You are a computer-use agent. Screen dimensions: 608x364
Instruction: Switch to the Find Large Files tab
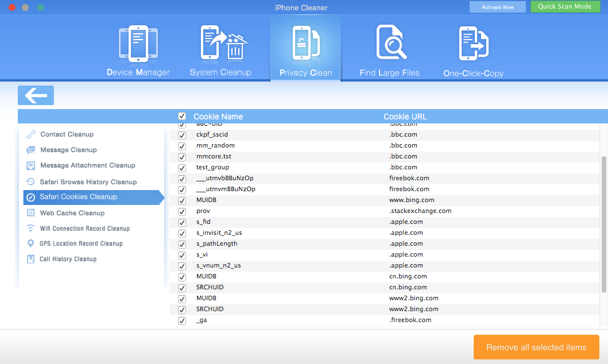tap(389, 73)
